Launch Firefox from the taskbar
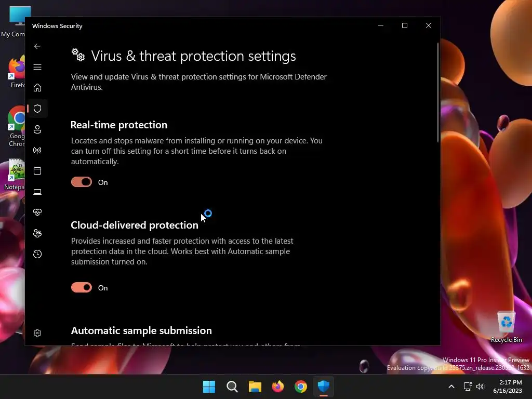532x399 pixels. click(x=278, y=387)
